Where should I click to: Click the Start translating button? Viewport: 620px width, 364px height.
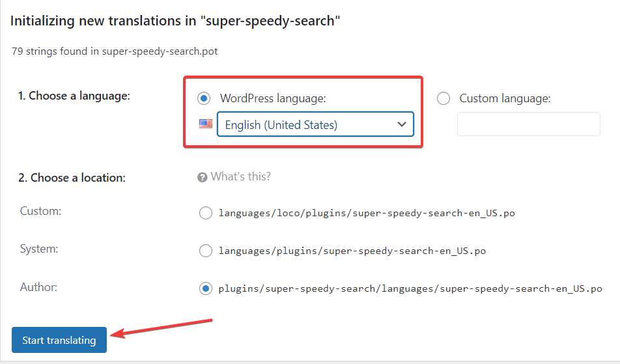pyautogui.click(x=59, y=340)
